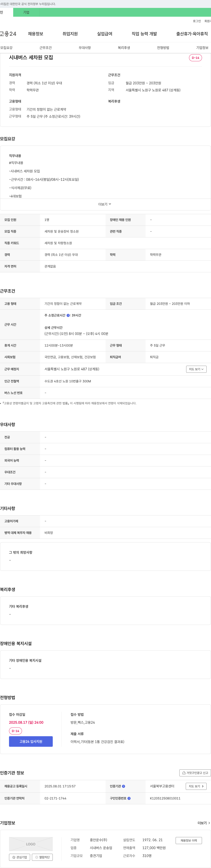This screenshot has height=868, width=211.
Task: Click the 주 소정근로시간 help icon
Action: pos(68,315)
